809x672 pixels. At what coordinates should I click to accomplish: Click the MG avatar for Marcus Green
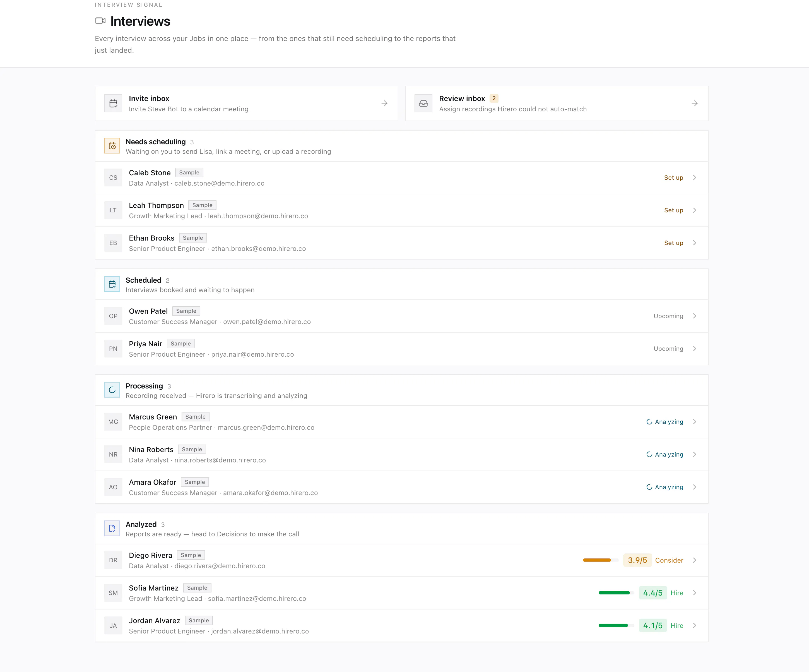113,422
